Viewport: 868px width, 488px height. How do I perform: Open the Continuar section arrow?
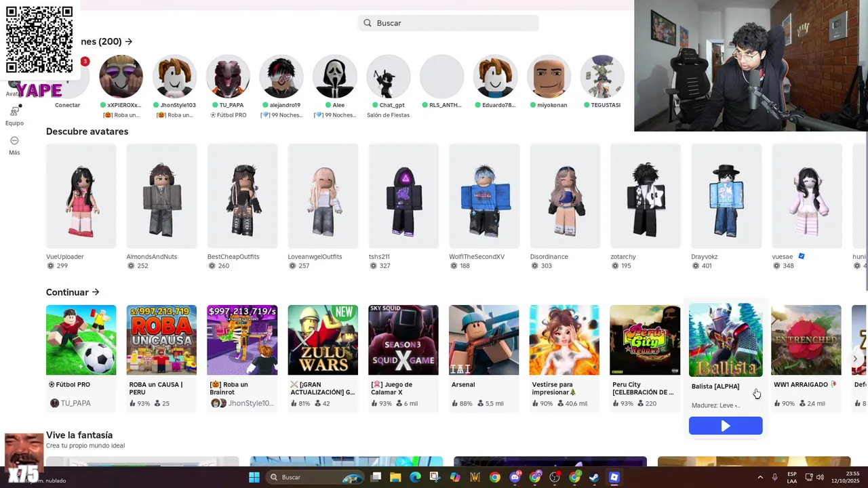tap(96, 292)
